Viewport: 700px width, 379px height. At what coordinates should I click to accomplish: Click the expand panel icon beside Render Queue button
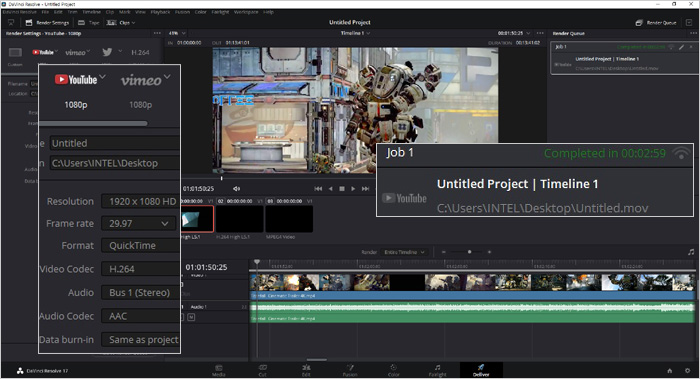[689, 22]
